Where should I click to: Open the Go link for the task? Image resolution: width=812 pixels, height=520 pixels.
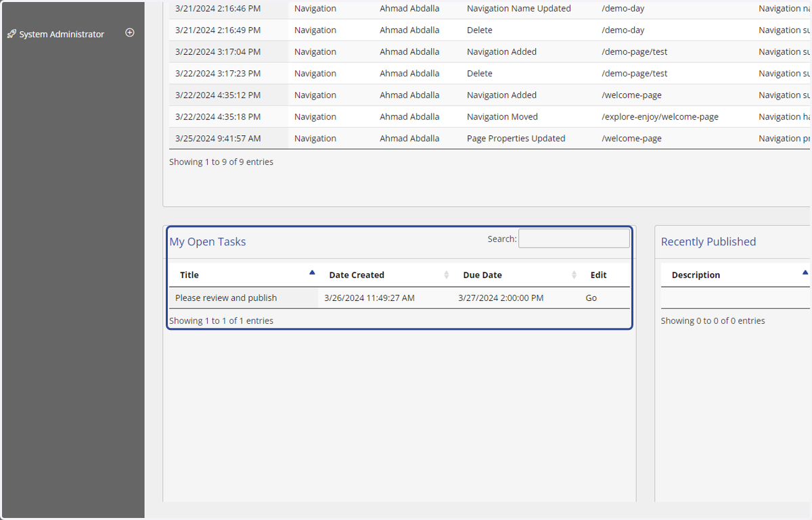[x=591, y=298]
